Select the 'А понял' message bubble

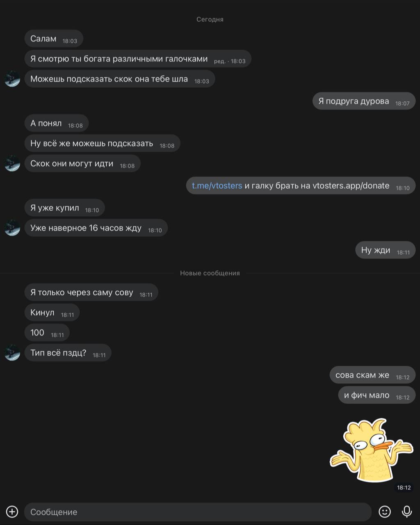pos(57,123)
